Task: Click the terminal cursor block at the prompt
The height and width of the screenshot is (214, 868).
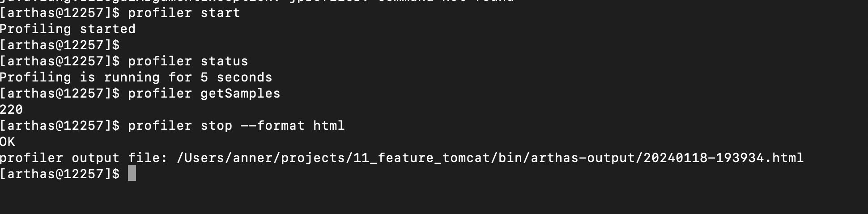Action: coord(132,174)
